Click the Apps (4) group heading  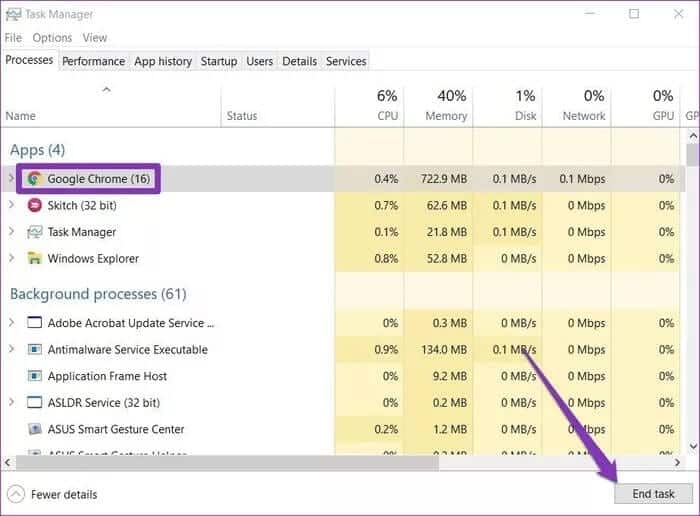(38, 150)
